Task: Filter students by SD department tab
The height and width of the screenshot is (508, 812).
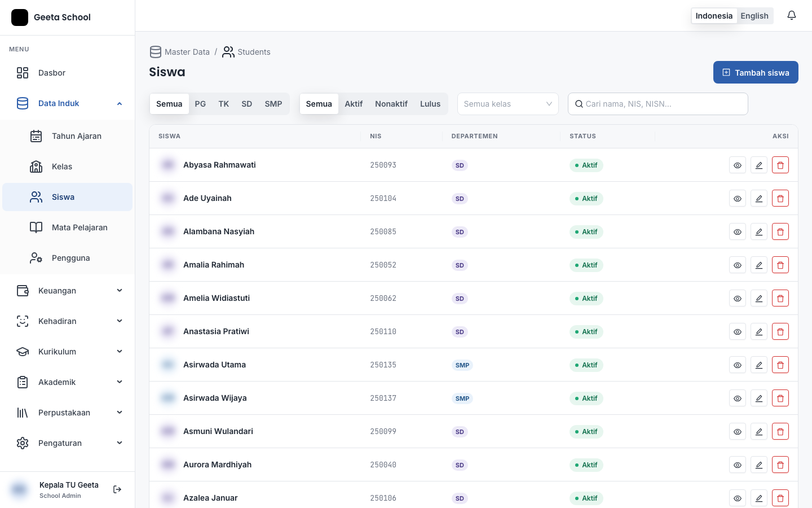Action: point(246,104)
